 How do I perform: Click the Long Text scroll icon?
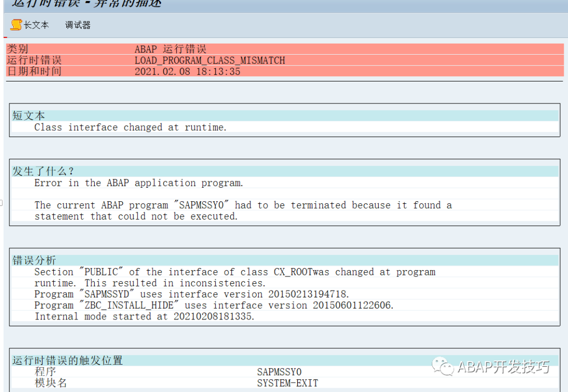16,25
